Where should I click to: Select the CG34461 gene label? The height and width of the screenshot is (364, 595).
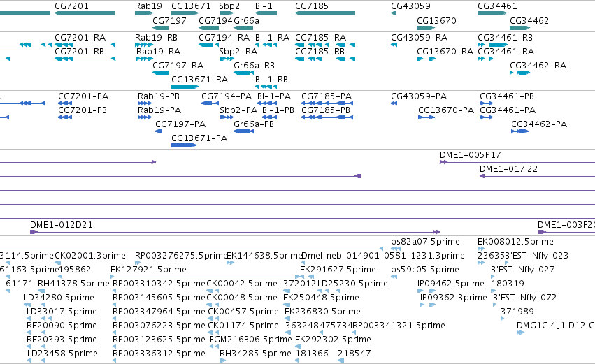(497, 6)
